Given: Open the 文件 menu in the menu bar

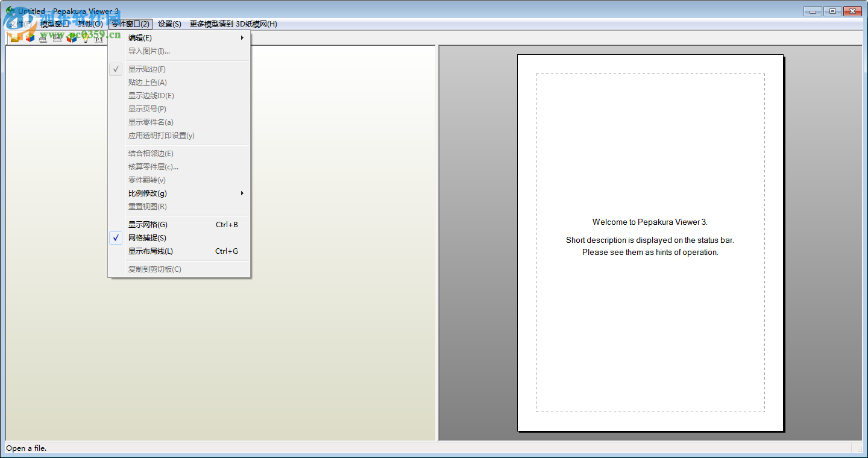Looking at the screenshot, I should coord(20,24).
